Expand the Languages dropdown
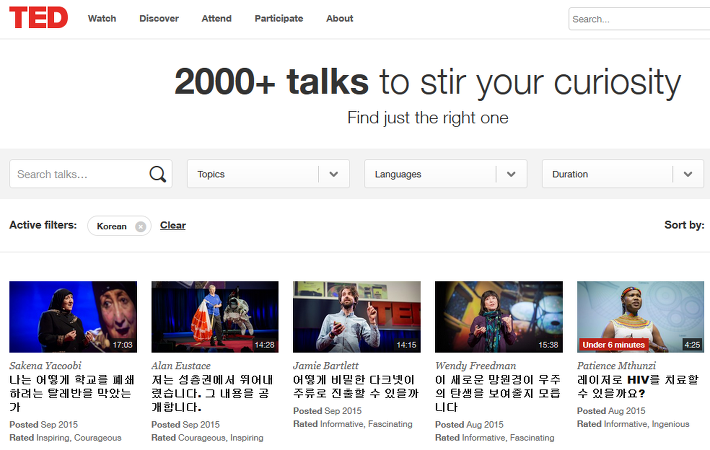Viewport: 710px width, 450px height. click(x=446, y=174)
